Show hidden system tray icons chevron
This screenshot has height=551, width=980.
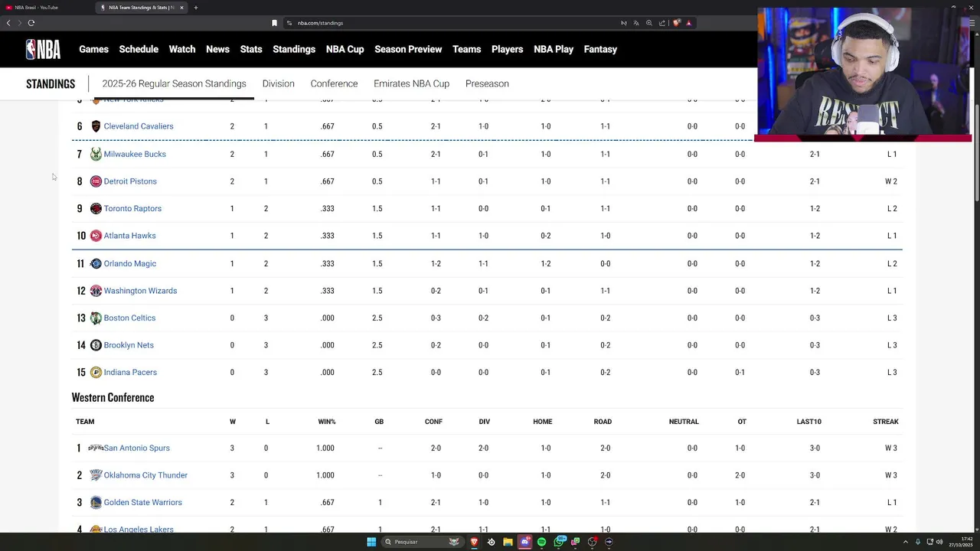[x=906, y=542]
